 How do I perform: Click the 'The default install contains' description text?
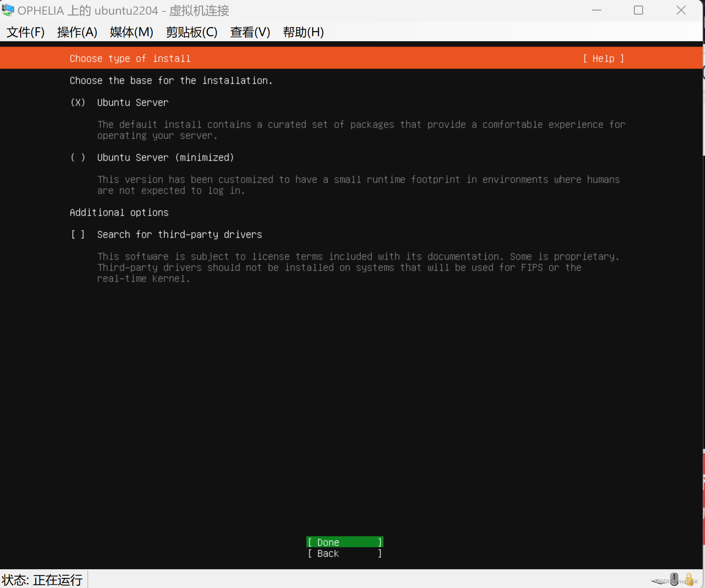coord(361,130)
